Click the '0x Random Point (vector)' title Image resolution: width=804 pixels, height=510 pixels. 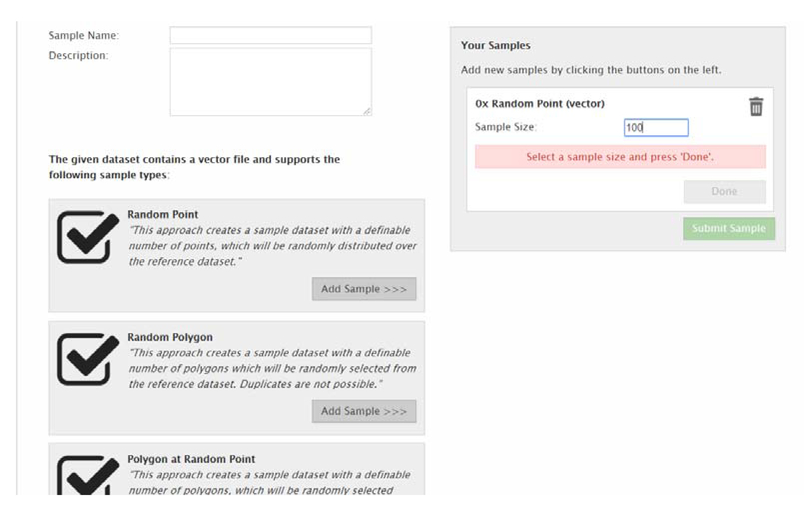click(x=539, y=104)
